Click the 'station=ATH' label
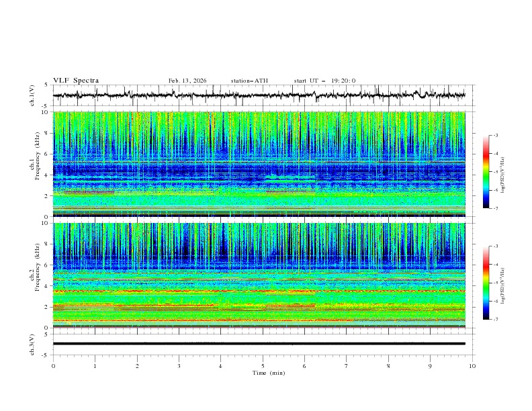Viewport: 532px width, 411px height. tap(249, 81)
